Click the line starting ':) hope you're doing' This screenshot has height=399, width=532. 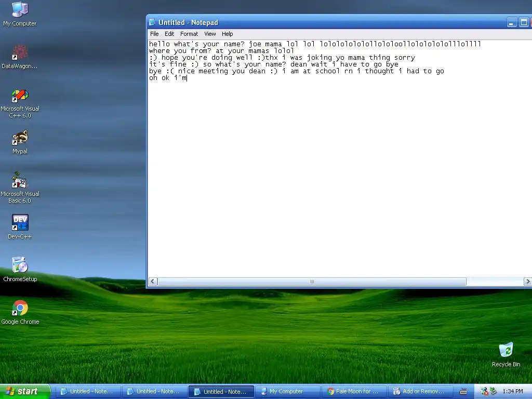coord(282,57)
